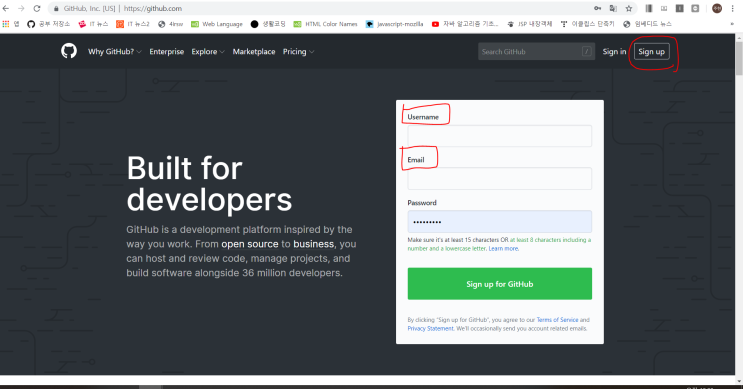Reload the page with the refresh icon
The height and width of the screenshot is (389, 743).
tap(37, 9)
